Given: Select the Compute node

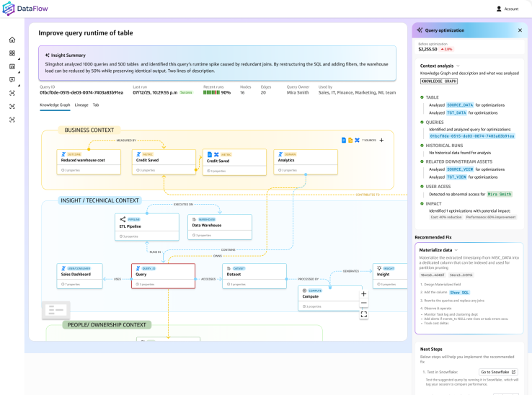Looking at the screenshot, I should point(329,298).
